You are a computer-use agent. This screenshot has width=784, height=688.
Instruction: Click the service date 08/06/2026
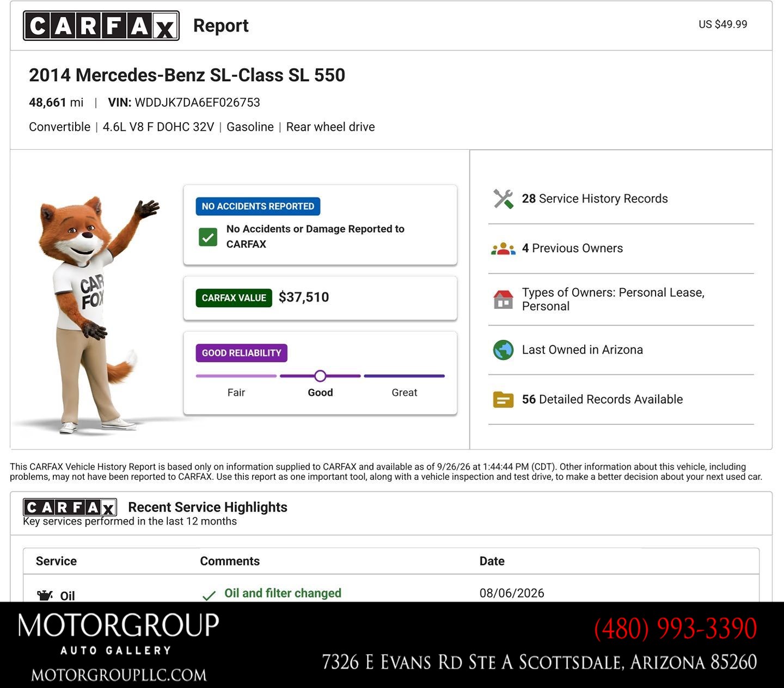tap(512, 593)
